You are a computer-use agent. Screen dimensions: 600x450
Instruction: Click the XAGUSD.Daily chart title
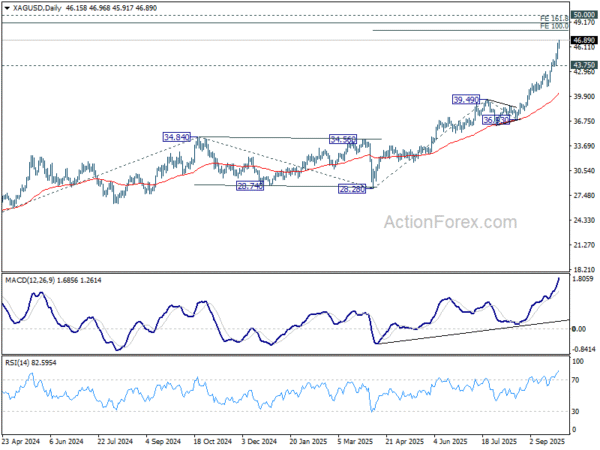click(x=37, y=8)
